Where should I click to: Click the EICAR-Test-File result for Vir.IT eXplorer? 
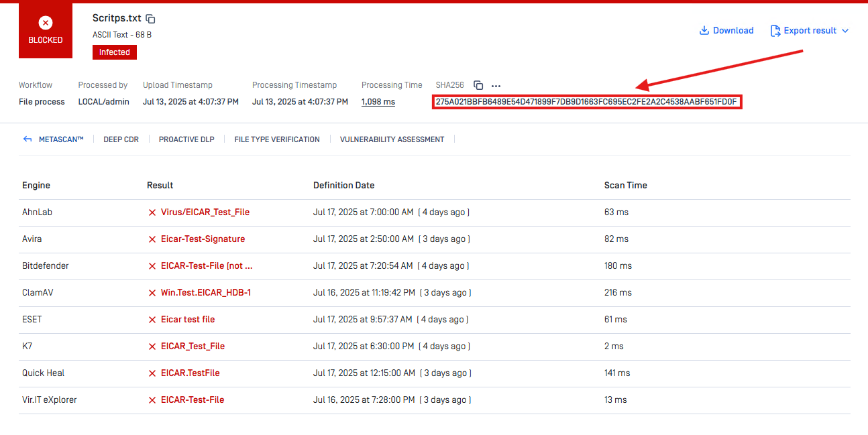193,399
